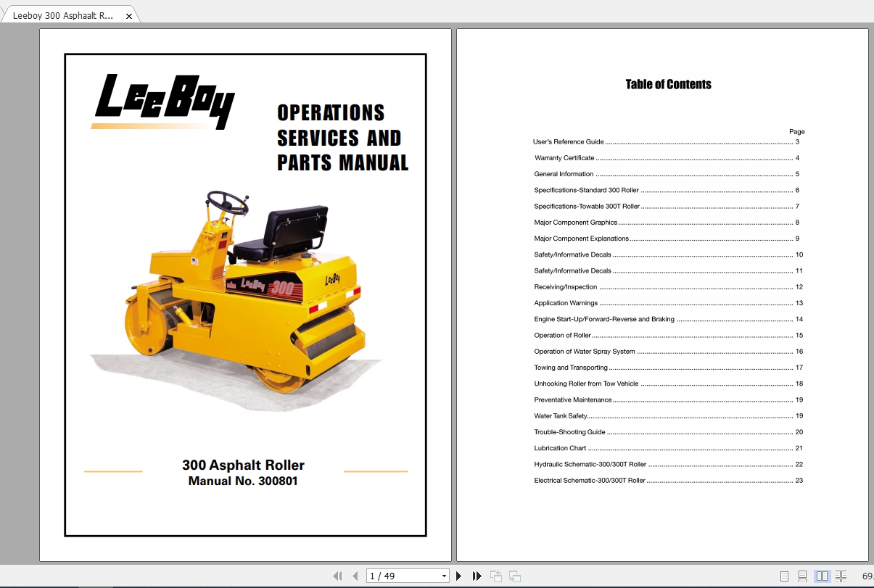Click 'OPERATIONS SERVICES AND PARTS MANUAL' title
Screen dimensions: 874x588
tap(342, 138)
